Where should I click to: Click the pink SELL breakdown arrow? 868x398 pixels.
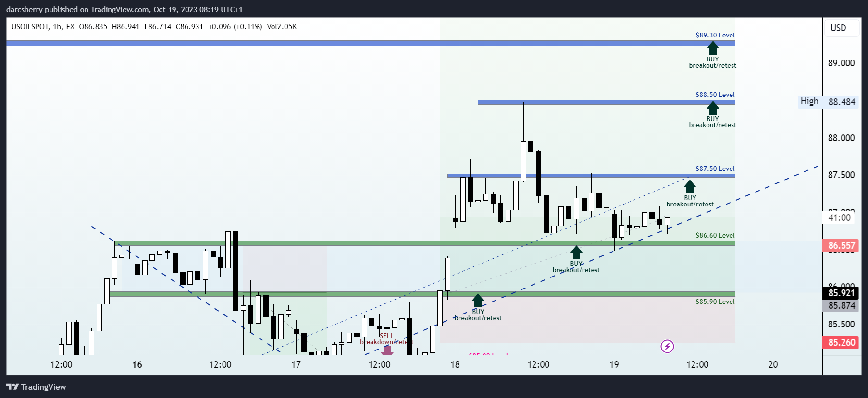pos(387,350)
